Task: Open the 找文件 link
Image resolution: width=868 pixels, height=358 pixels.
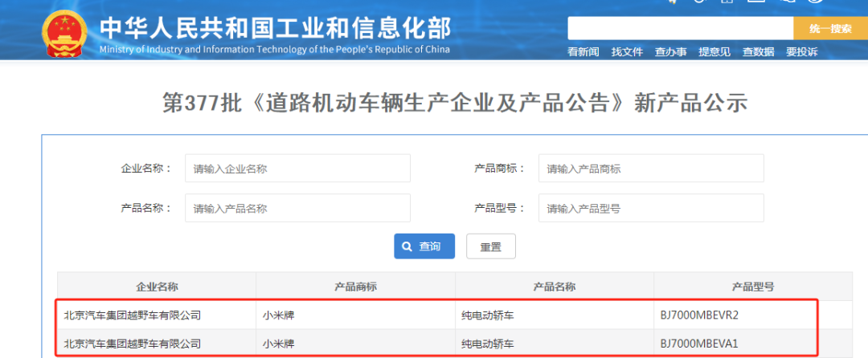Action: point(627,52)
